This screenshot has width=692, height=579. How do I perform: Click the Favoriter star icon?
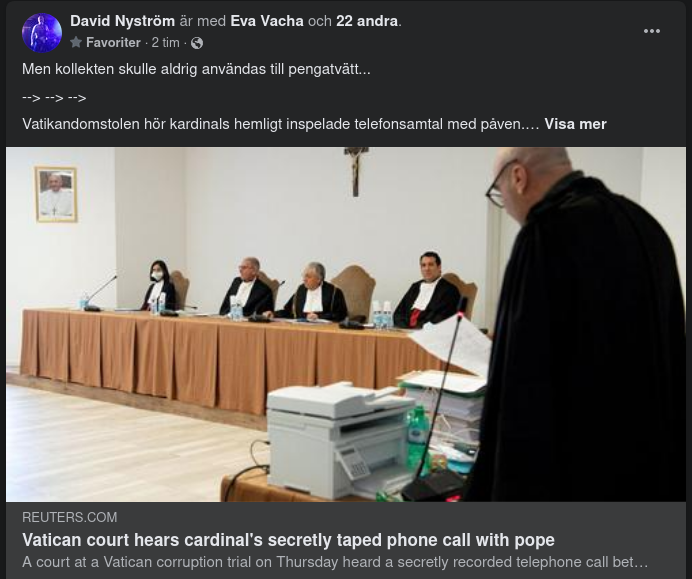[x=76, y=42]
